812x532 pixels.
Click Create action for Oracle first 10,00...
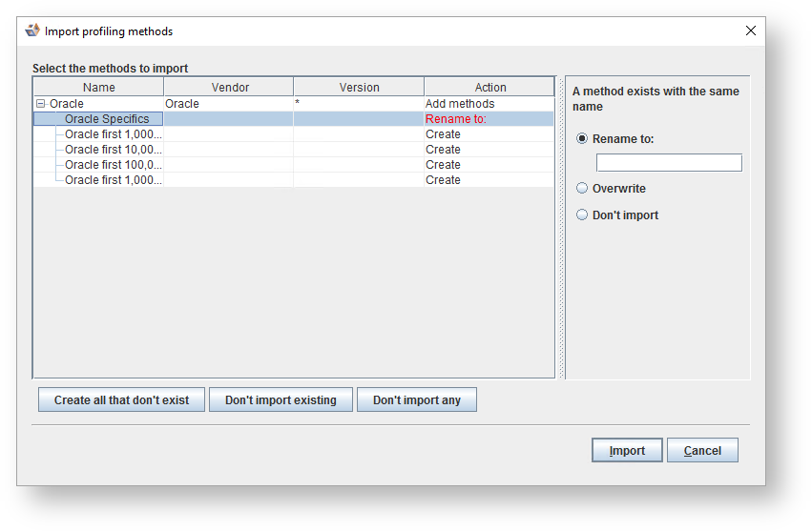click(489, 150)
